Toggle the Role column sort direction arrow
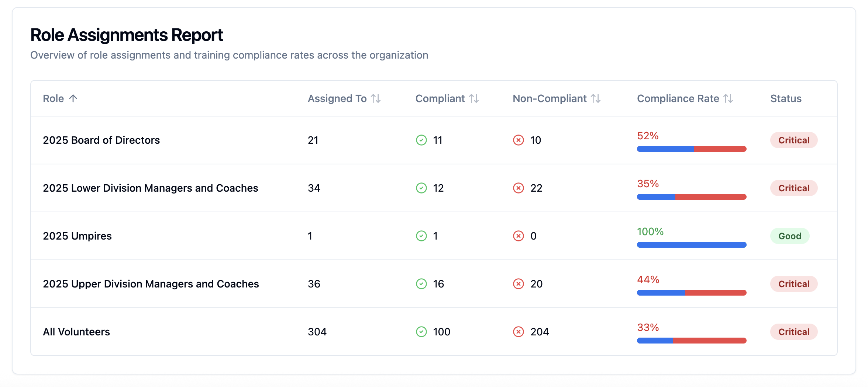This screenshot has width=868, height=387. (x=73, y=98)
